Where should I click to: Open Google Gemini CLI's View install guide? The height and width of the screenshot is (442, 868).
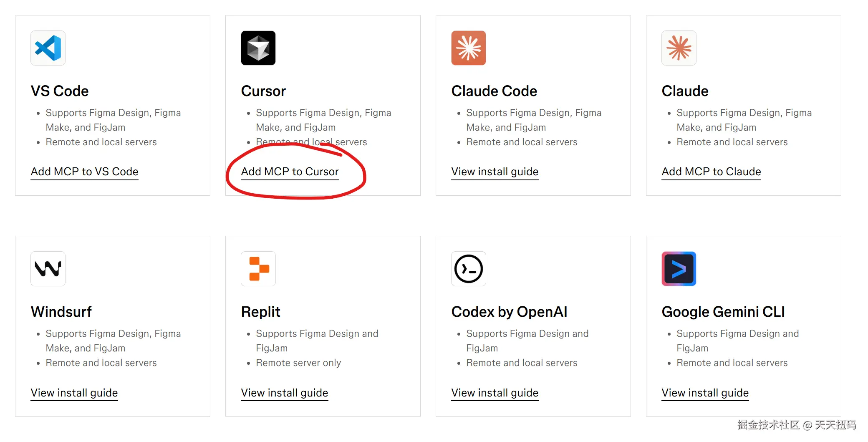pos(705,393)
